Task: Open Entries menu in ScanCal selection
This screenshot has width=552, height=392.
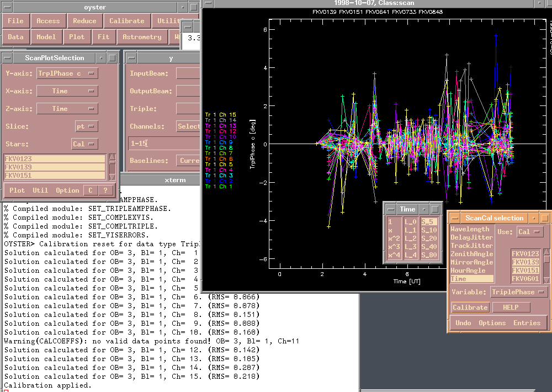Action: 527,323
